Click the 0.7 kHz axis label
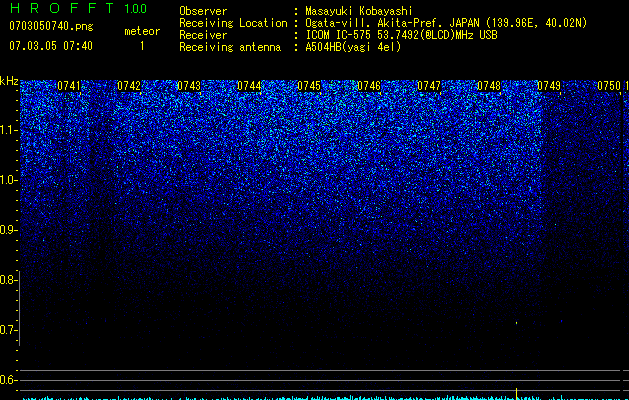 click(8, 330)
